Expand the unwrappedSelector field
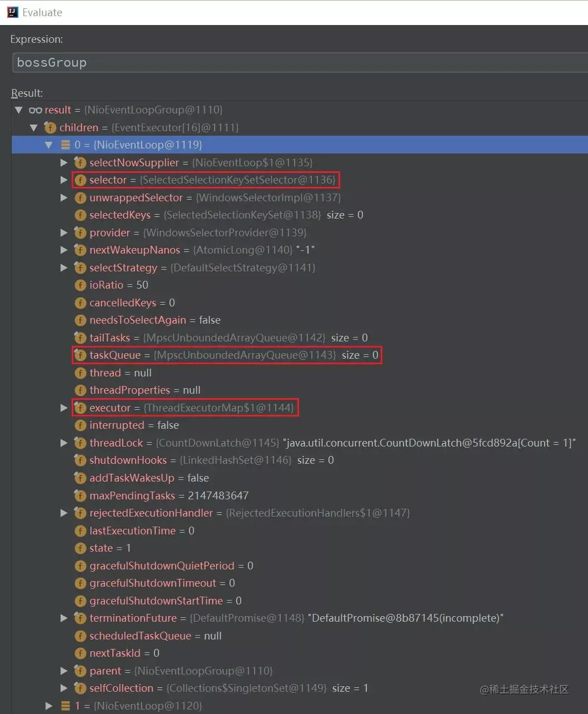Image resolution: width=588 pixels, height=714 pixels. tap(64, 198)
